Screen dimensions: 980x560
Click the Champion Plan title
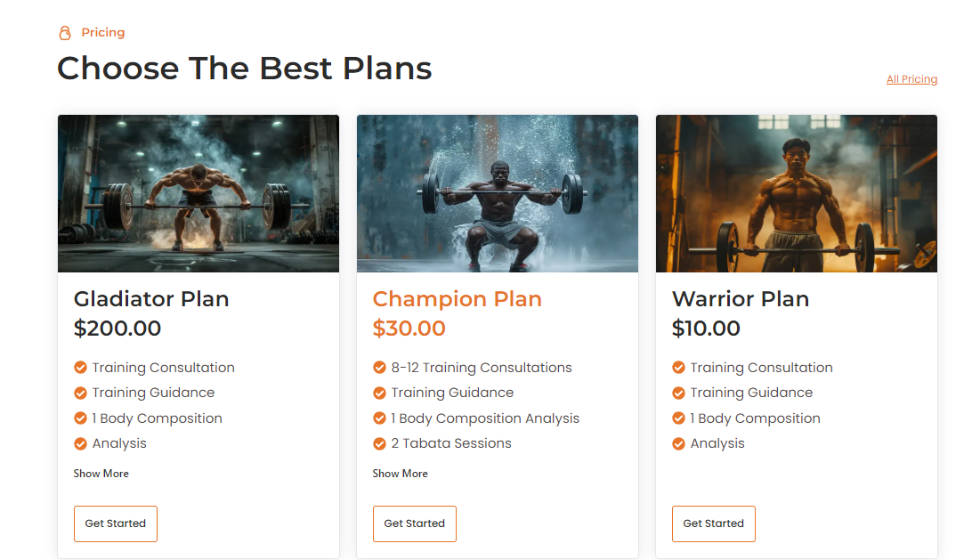pyautogui.click(x=458, y=299)
